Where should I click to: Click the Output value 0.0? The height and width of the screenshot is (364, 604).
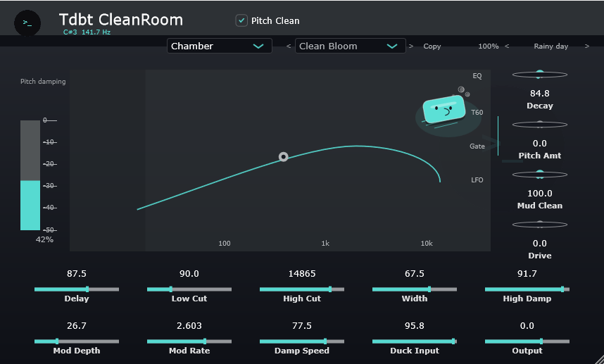527,326
